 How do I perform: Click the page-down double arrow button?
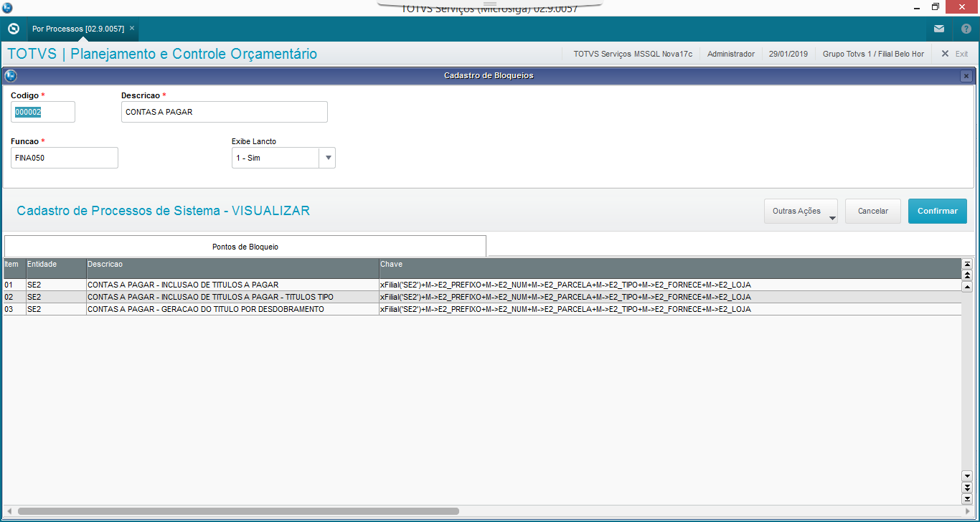click(967, 487)
